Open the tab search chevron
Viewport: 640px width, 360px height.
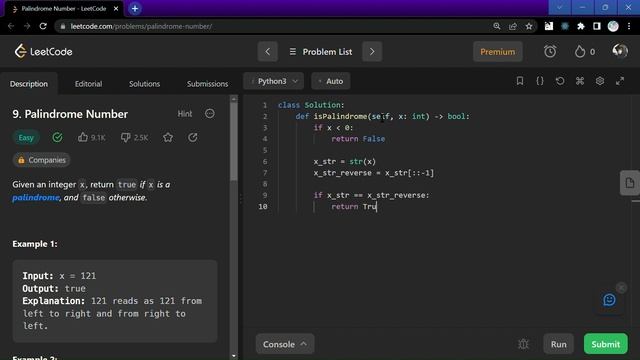point(560,7)
